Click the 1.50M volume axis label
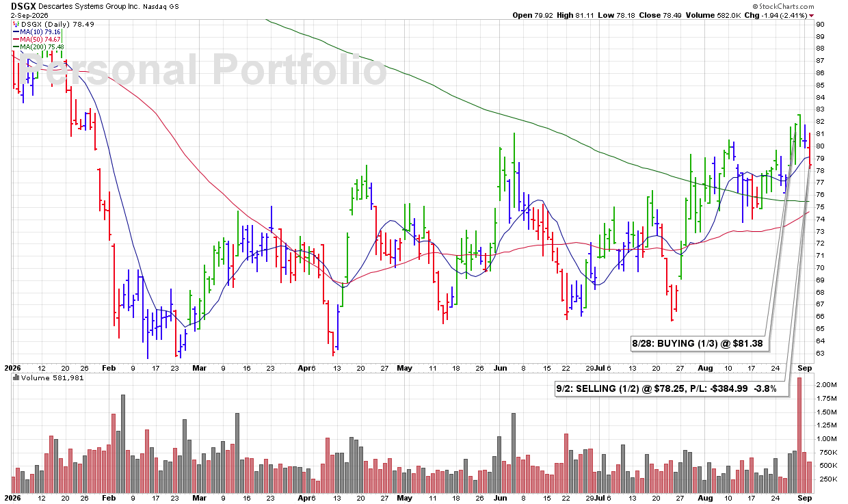The image size is (848, 504). coord(827,412)
